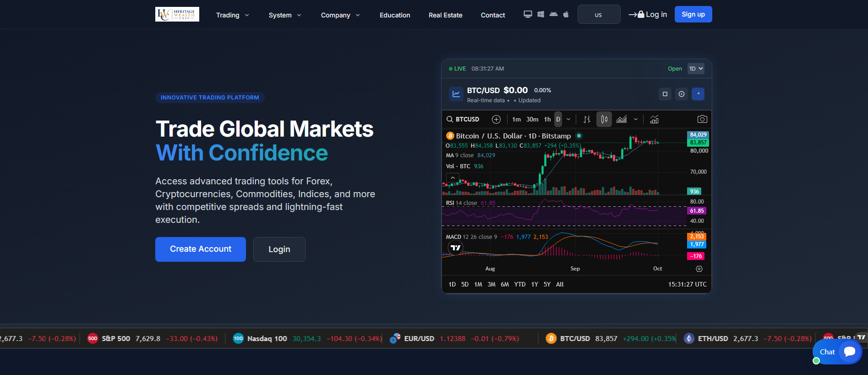
Task: Select the Bars chart style icon
Action: (x=587, y=119)
